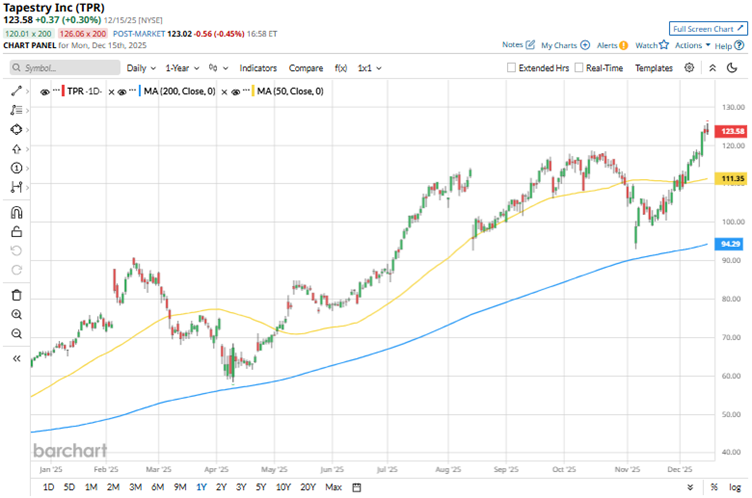The height and width of the screenshot is (498, 752).
Task: Hide the MA (200, Close, 0) line
Action: (x=123, y=91)
